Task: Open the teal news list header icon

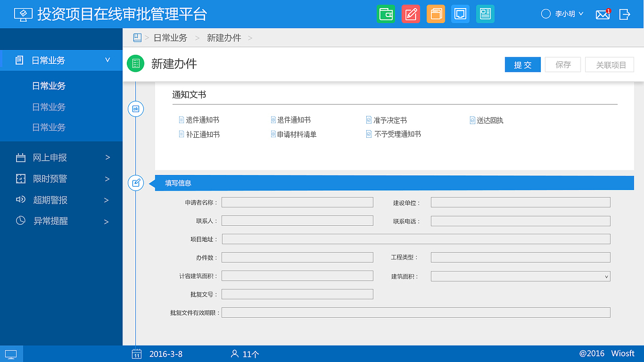Action: coord(486,14)
